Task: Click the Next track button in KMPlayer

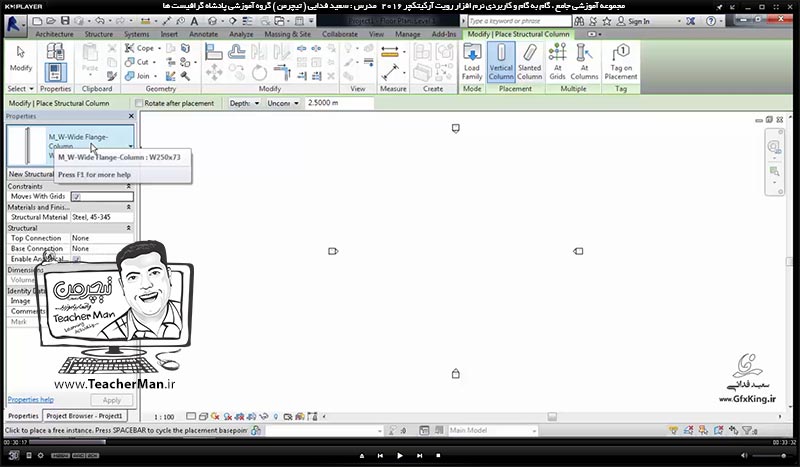Action: click(x=419, y=455)
